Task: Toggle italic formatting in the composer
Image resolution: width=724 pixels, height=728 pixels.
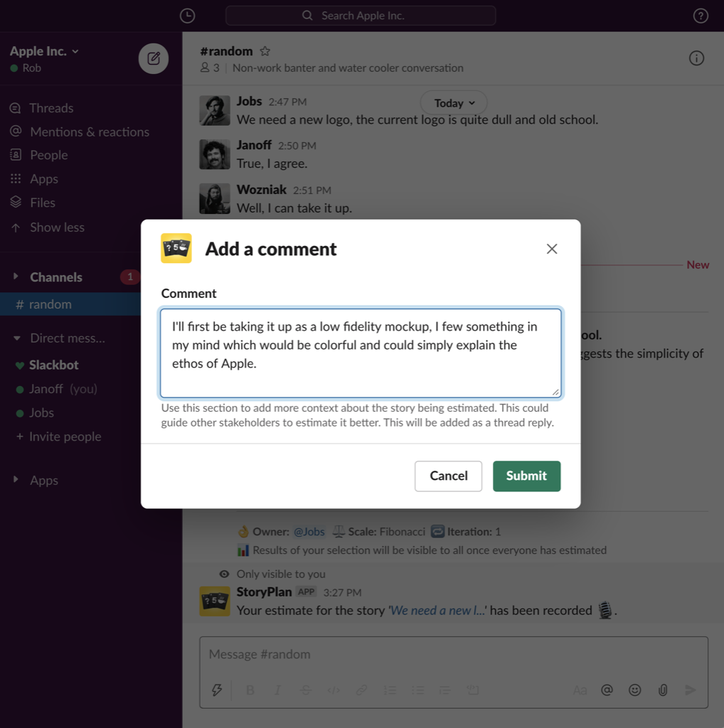Action: click(x=277, y=690)
